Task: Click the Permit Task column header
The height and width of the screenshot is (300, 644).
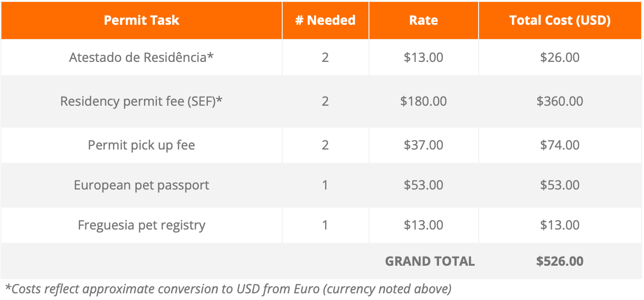Action: coord(142,20)
